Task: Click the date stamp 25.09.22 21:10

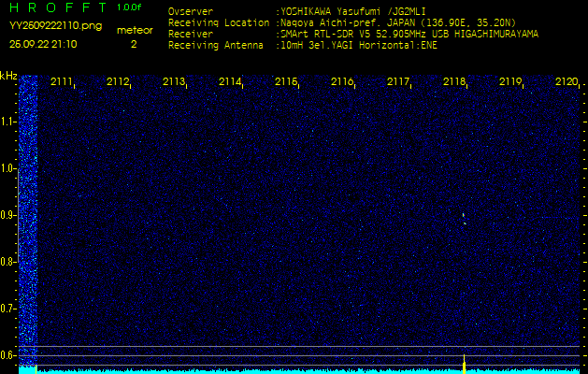Action: click(x=44, y=44)
